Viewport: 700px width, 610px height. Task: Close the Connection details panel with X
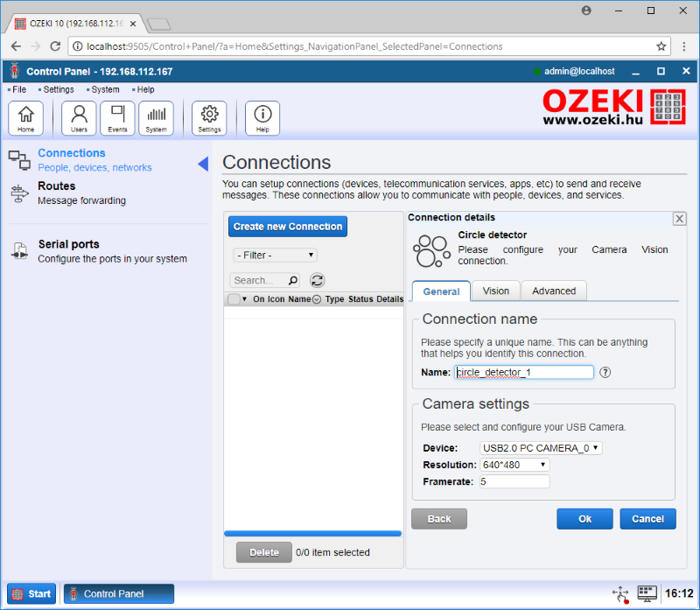pos(680,219)
